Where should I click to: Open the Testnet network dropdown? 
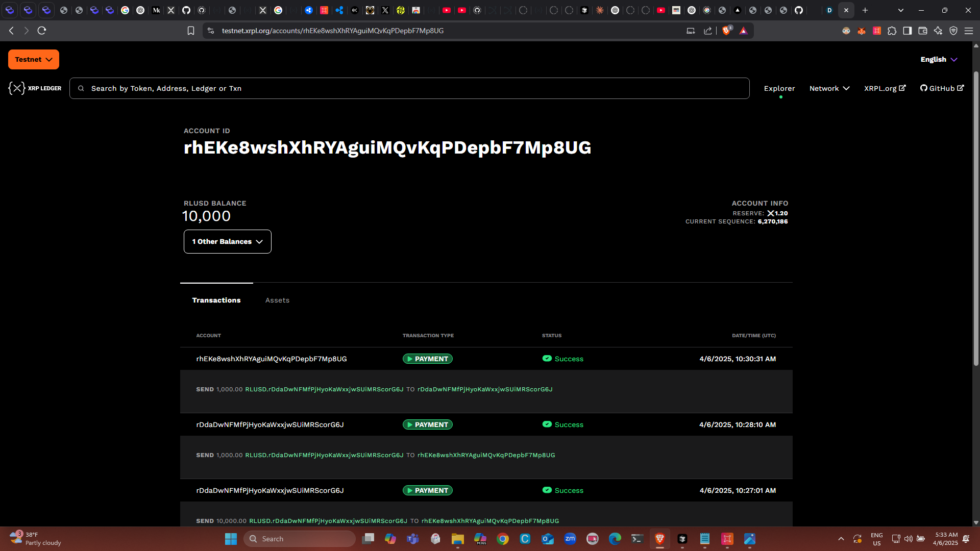click(34, 59)
